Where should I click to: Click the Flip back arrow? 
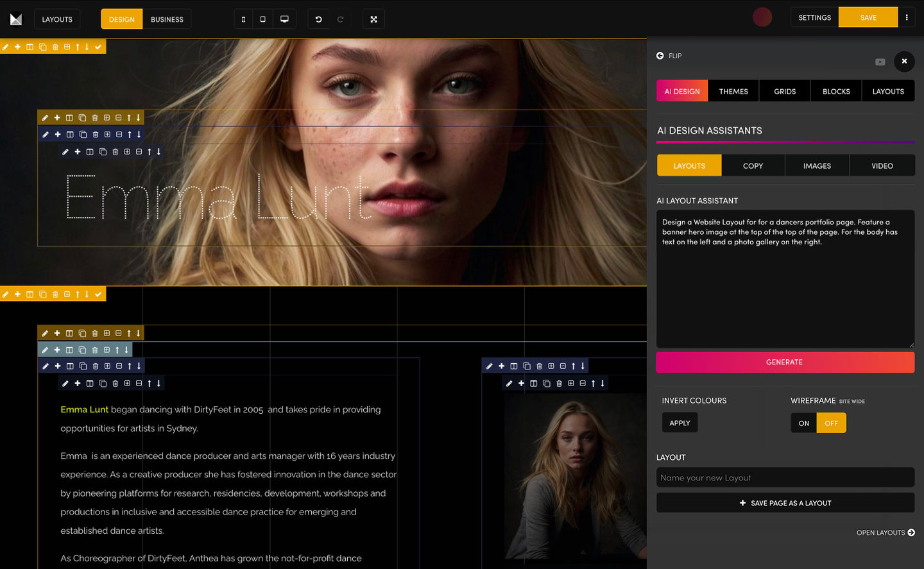pos(660,56)
